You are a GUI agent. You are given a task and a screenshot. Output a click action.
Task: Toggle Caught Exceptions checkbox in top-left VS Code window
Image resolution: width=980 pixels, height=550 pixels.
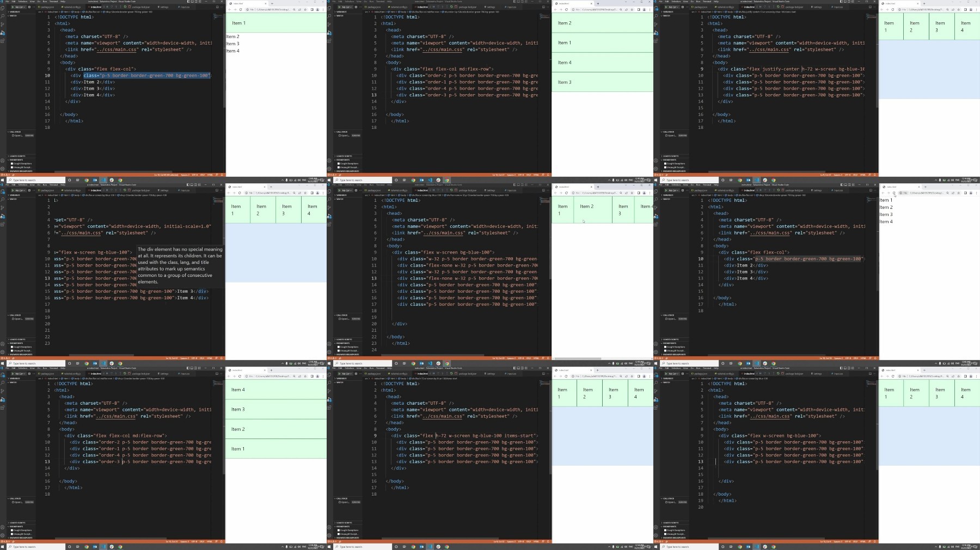pyautogui.click(x=12, y=163)
